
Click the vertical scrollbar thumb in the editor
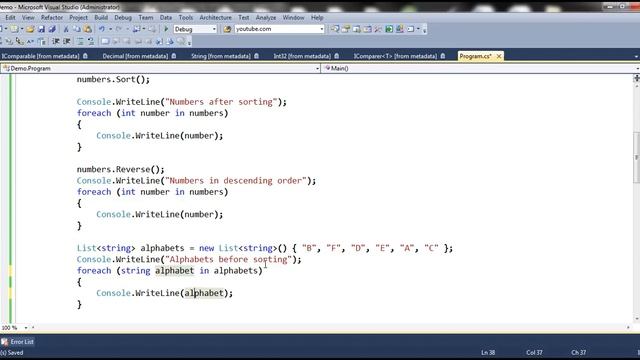click(636, 157)
